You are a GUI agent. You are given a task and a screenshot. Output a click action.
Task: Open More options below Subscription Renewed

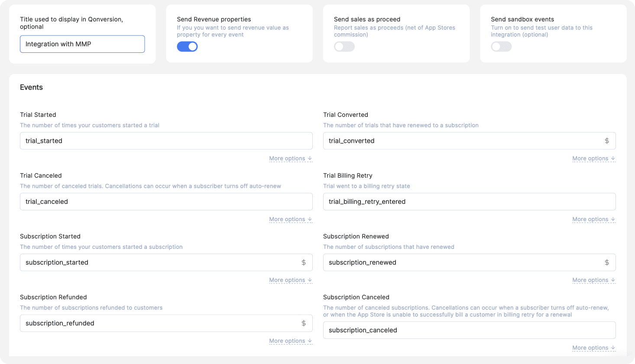[x=594, y=280]
